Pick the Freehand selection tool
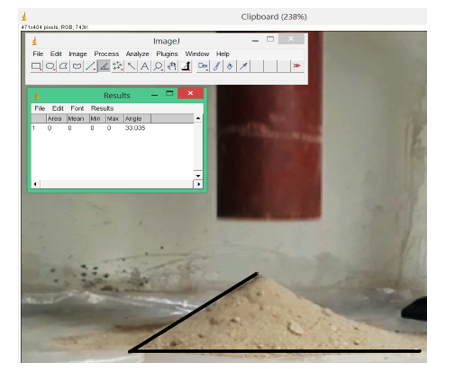This screenshot has width=452, height=369. pos(77,66)
